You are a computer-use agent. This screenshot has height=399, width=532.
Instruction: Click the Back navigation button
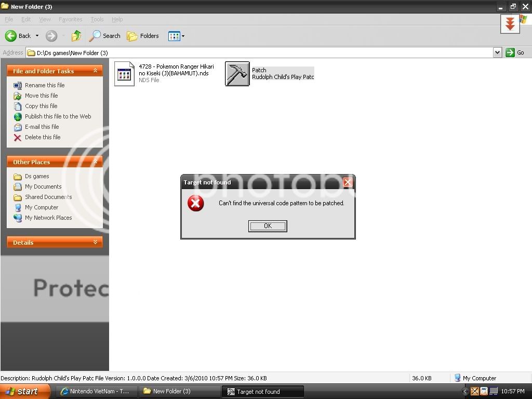(x=18, y=36)
